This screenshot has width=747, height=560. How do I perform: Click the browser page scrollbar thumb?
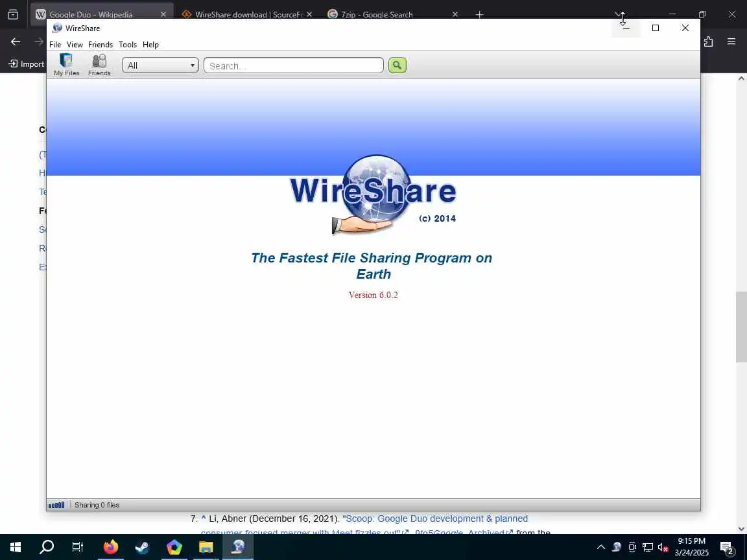click(741, 327)
